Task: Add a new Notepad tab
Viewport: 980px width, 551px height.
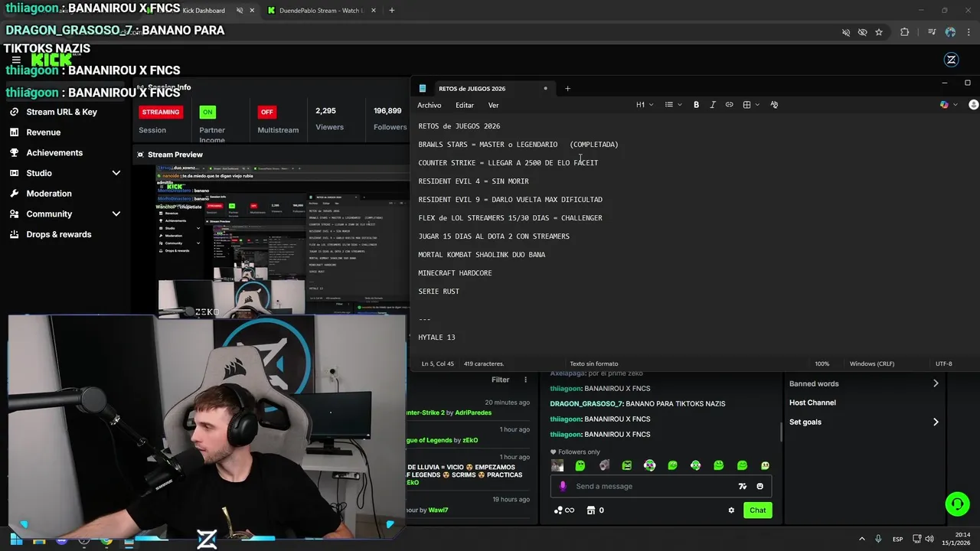Action: click(x=567, y=88)
